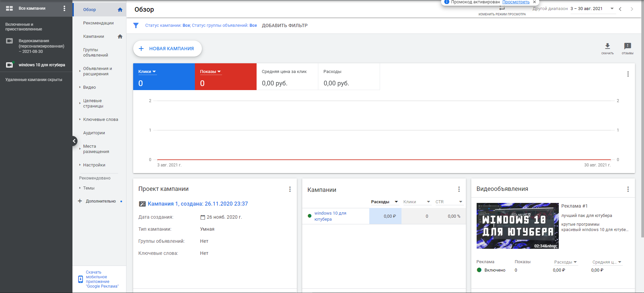
Task: Close the Промокод активирован notification
Action: point(534,2)
